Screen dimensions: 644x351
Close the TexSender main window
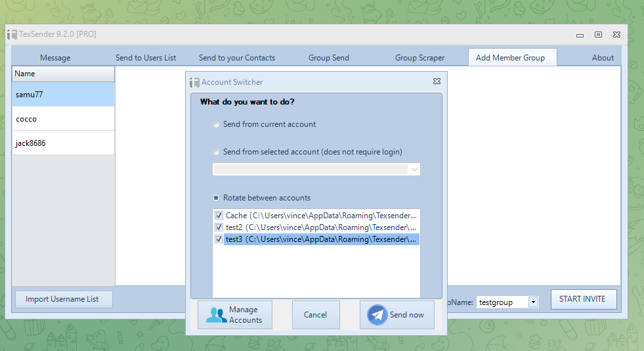click(x=616, y=35)
